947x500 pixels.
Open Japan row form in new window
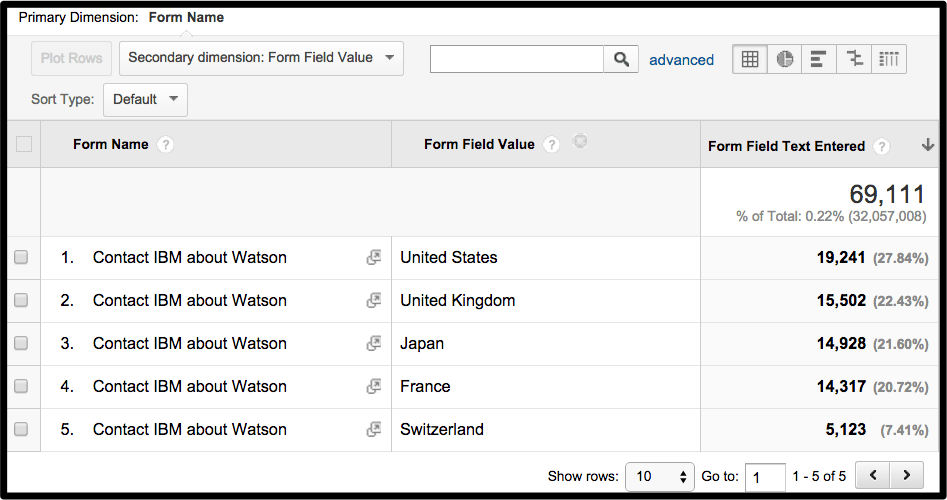(x=374, y=344)
